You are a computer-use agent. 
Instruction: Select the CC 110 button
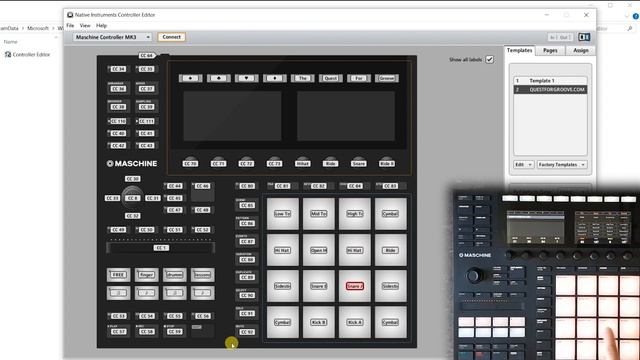(118, 121)
